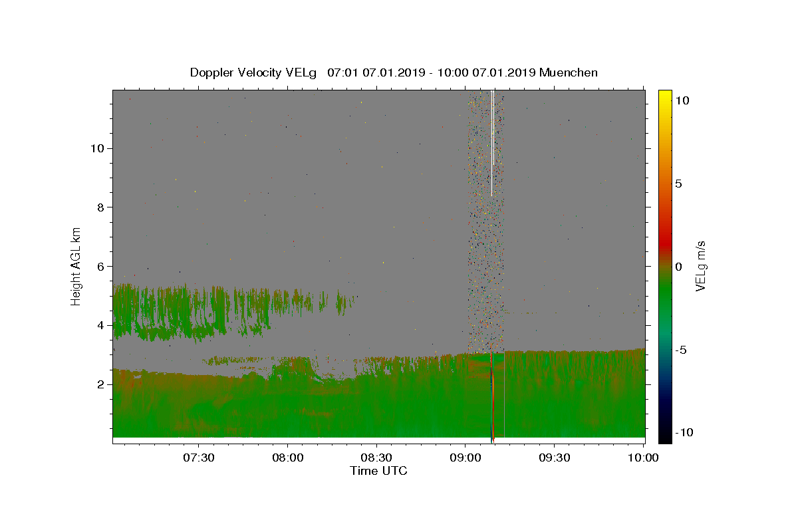Select the 'Muenchen' location label in title
The height and width of the screenshot is (532, 798).
(x=569, y=72)
